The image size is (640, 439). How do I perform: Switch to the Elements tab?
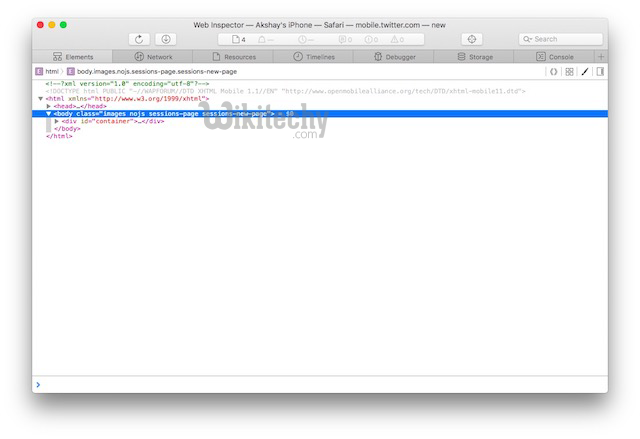coord(72,57)
